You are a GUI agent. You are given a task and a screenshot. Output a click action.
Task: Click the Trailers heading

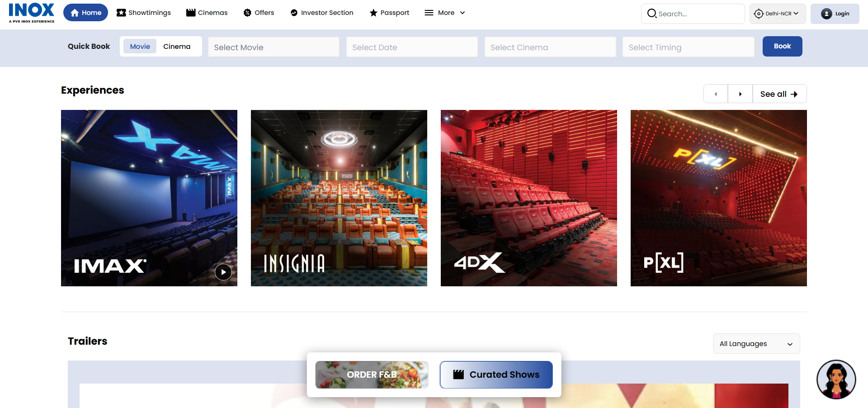87,341
